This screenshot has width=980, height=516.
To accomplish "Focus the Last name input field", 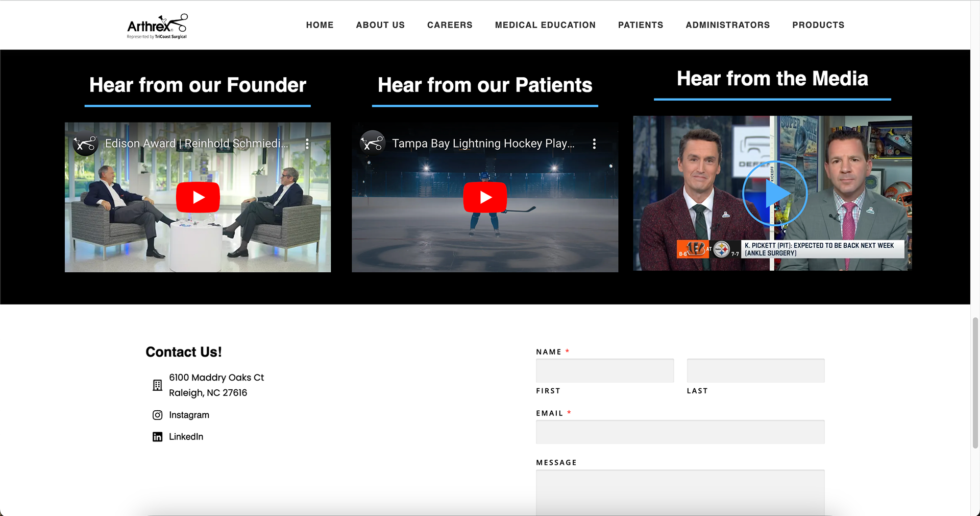I will (755, 370).
